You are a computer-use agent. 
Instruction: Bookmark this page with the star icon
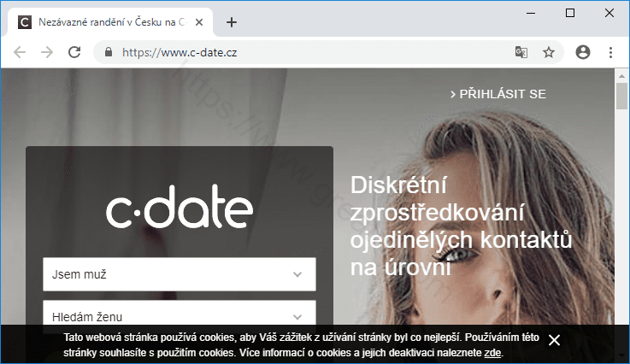tap(549, 52)
